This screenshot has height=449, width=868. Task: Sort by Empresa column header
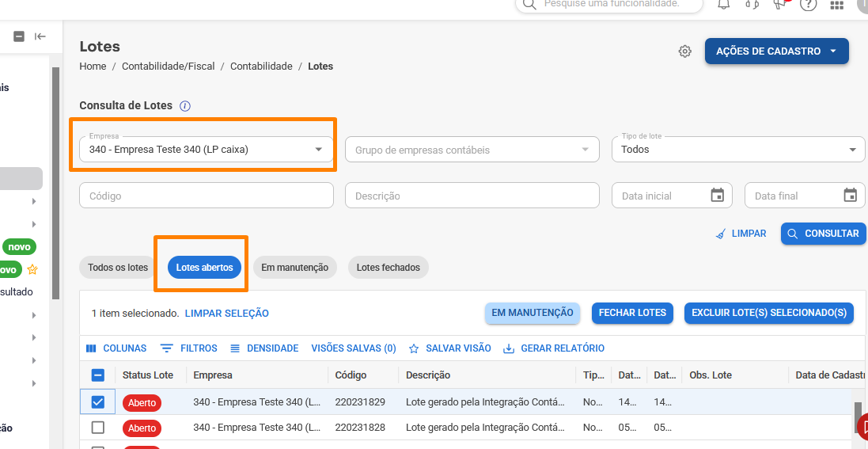pos(213,375)
